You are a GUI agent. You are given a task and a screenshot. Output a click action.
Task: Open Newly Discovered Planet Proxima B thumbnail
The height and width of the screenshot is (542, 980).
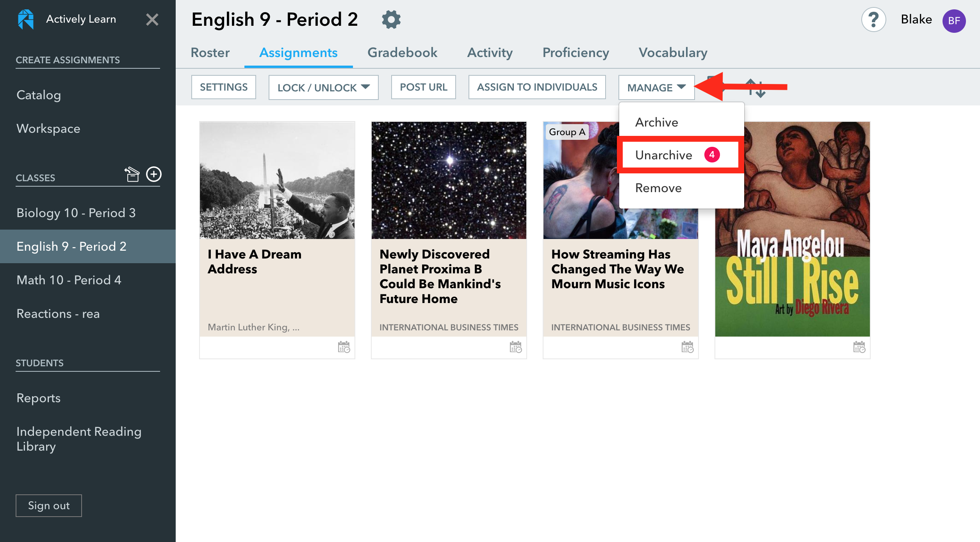click(x=449, y=180)
